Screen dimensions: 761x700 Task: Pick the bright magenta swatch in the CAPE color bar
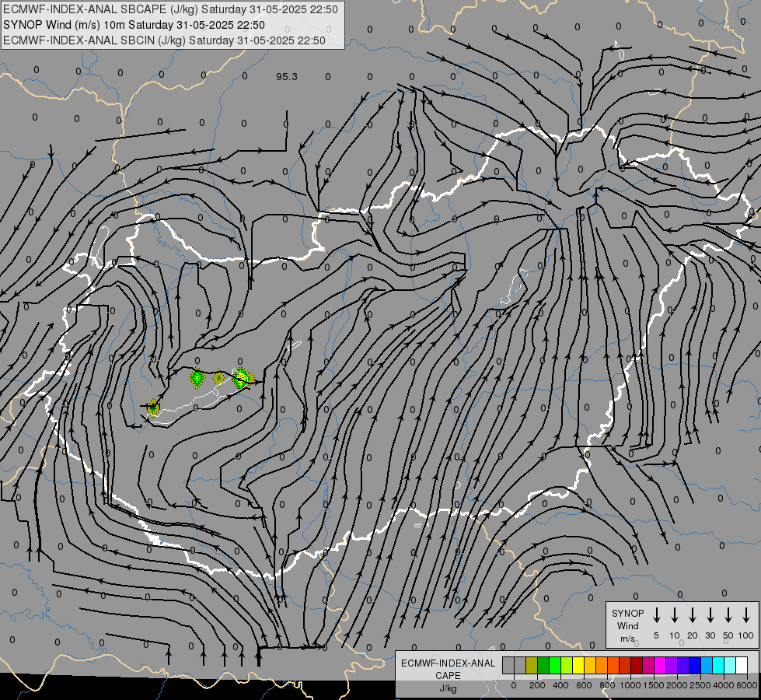click(661, 665)
